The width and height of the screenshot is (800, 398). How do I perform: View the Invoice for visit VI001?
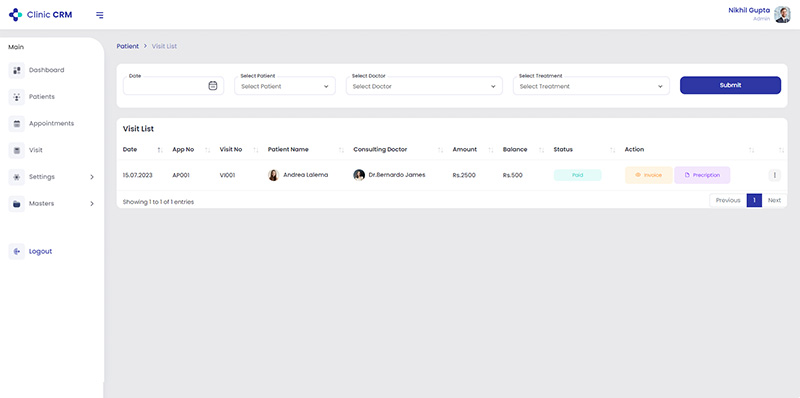[x=648, y=175]
